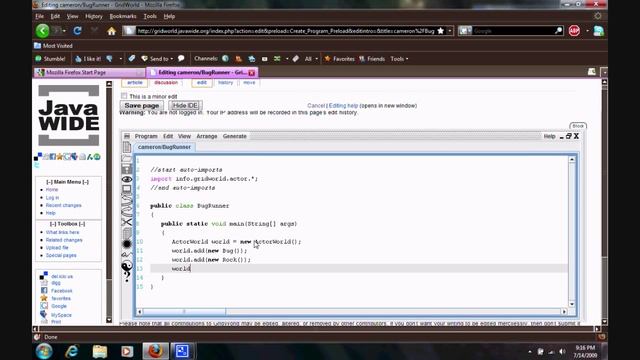Click the Firefox icon on the taskbar
The image size is (640, 360).
155,351
